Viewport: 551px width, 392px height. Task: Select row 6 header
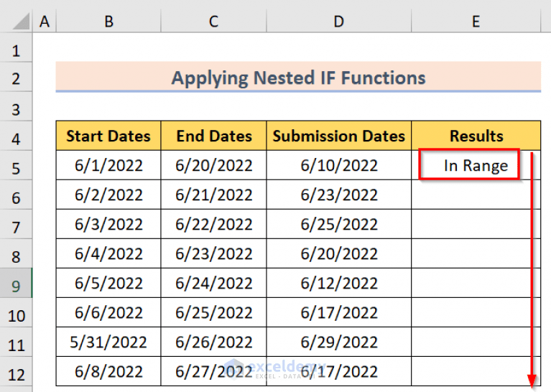(x=16, y=195)
